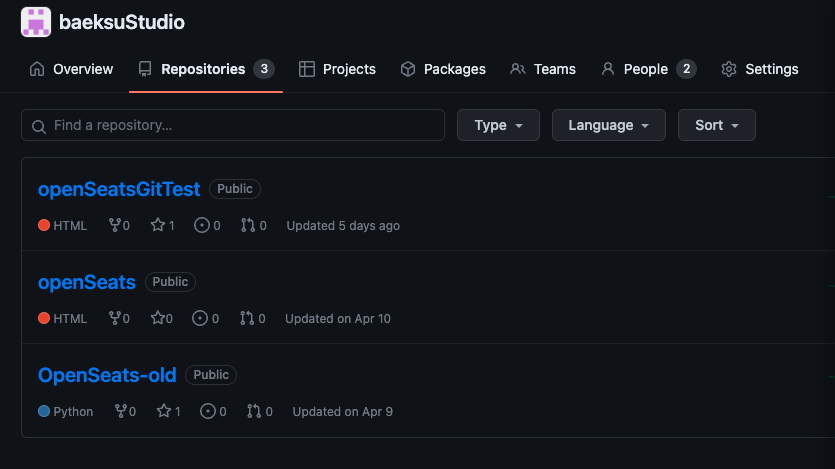The image size is (835, 469).
Task: Click 'Updated on Apr 10' text
Action: coord(338,319)
